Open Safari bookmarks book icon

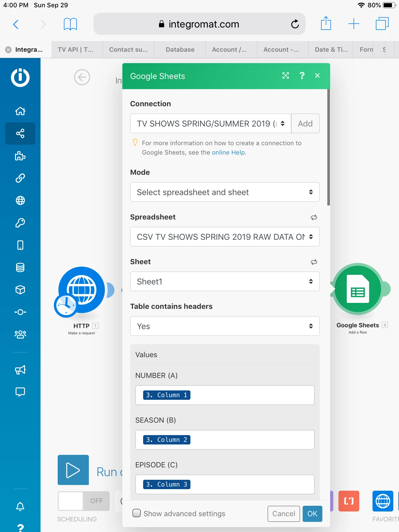pos(70,24)
